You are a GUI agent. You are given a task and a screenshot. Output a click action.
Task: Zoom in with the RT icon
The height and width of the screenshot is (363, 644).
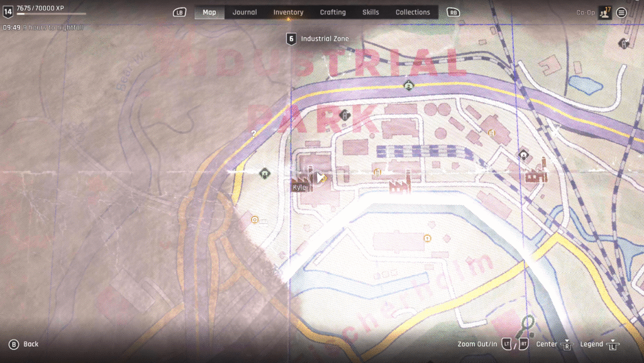coord(523,344)
